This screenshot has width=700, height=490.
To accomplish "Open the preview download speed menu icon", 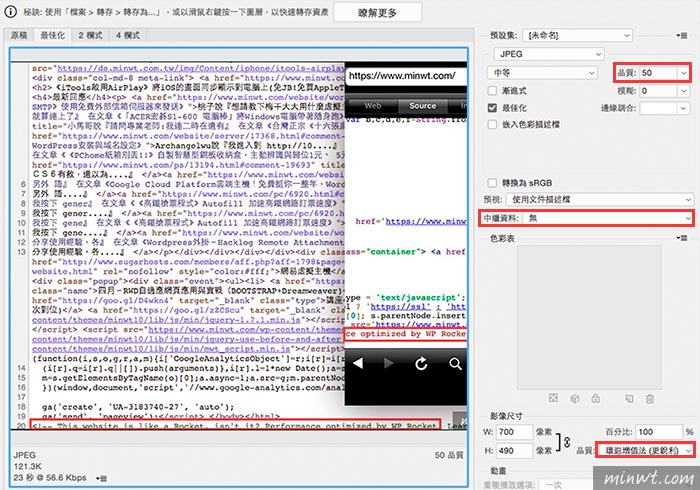I will [101, 478].
